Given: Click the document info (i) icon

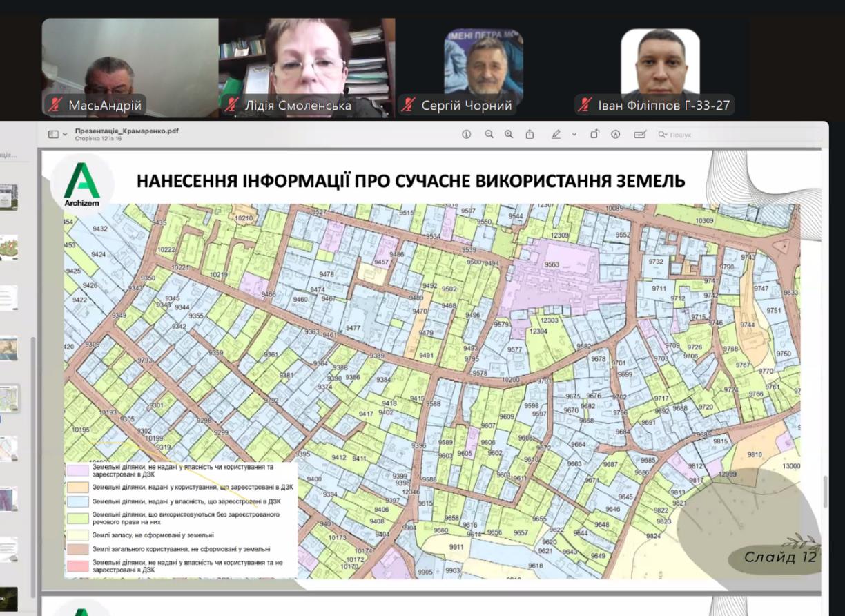Looking at the screenshot, I should point(467,135).
